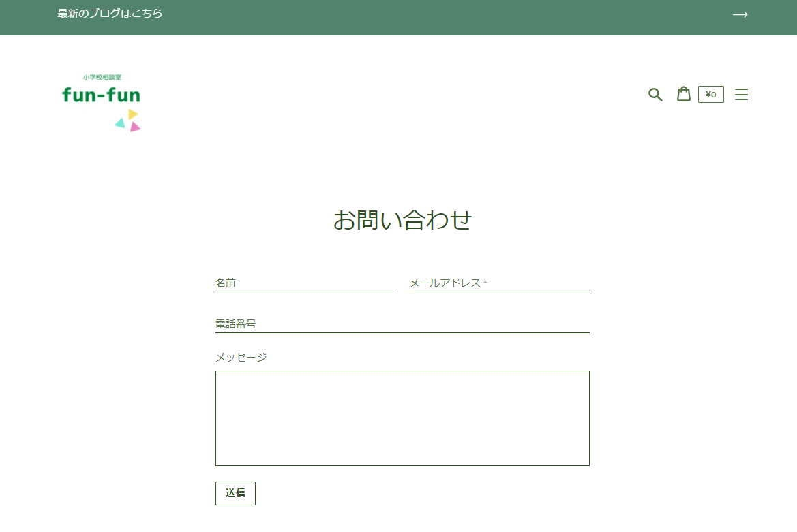Click the メッセージ label text
This screenshot has height=532, width=797.
[241, 358]
